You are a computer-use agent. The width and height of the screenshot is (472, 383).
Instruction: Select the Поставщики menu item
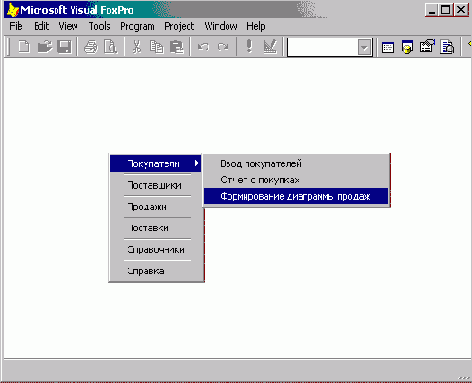coord(155,185)
